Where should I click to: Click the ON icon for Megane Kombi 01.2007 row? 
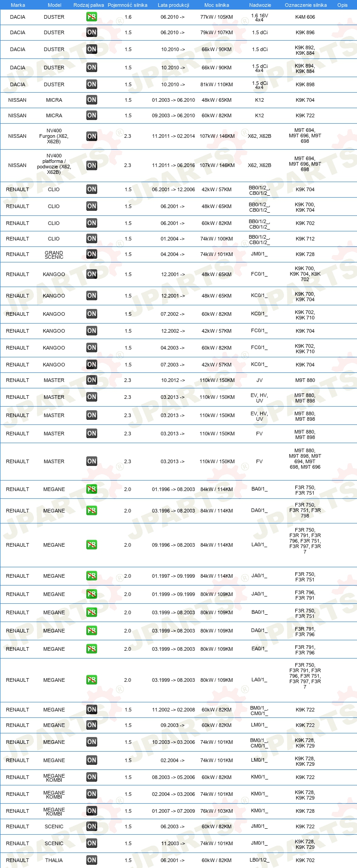pyautogui.click(x=92, y=811)
